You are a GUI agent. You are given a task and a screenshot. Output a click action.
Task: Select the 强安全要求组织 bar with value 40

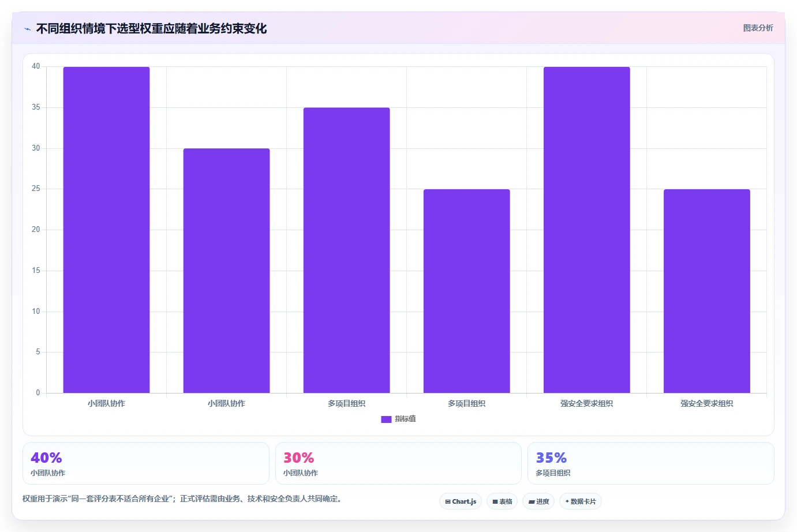[586, 230]
